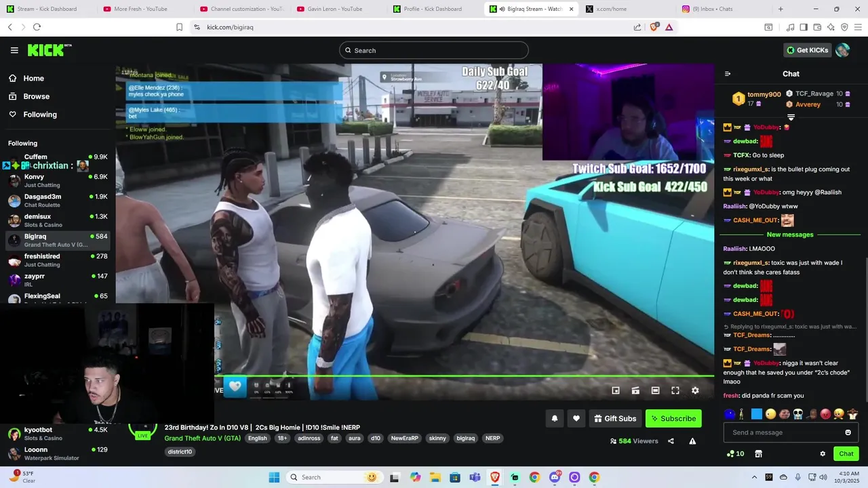Viewport: 868px width, 488px height.
Task: Open the Brave Rewards triangle icon
Action: 669,27
